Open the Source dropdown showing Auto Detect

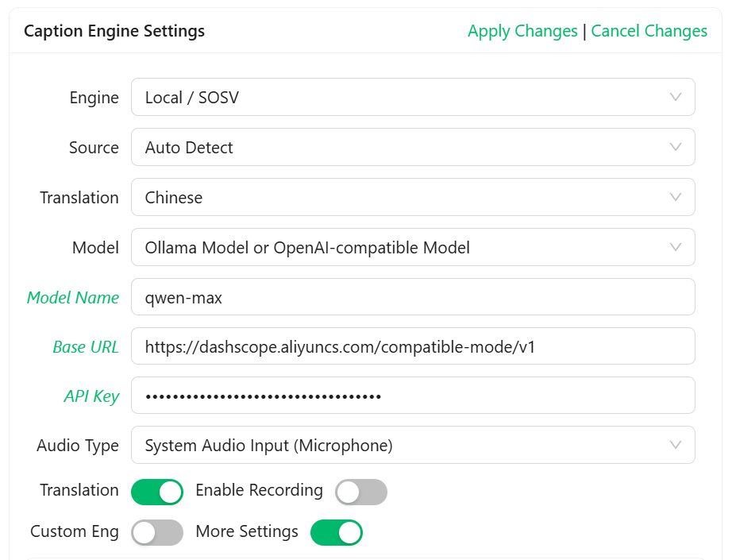coord(397,148)
